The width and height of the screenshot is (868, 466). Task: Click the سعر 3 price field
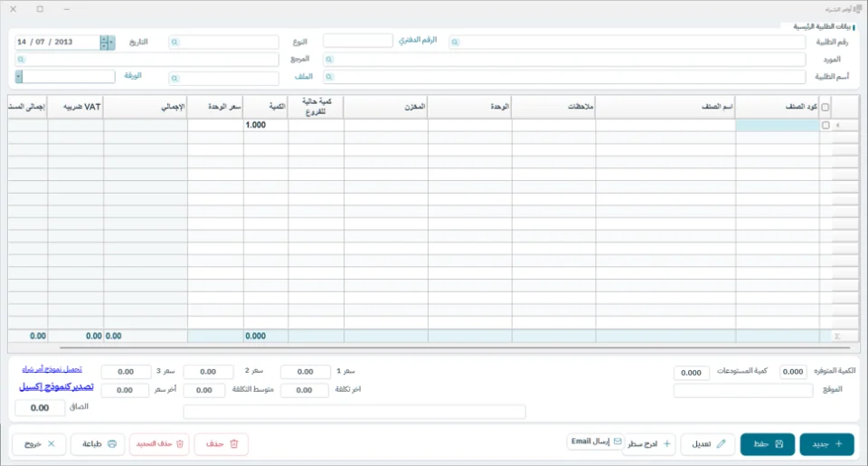tap(127, 372)
